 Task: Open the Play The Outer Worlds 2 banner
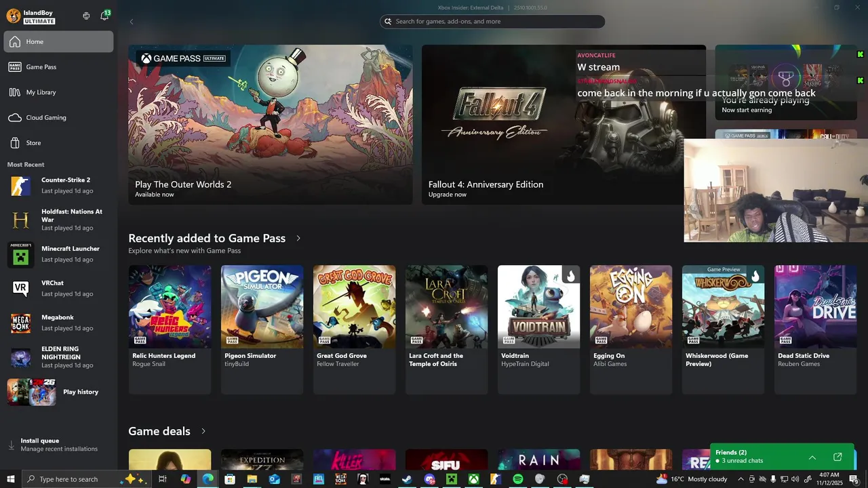[x=271, y=125]
